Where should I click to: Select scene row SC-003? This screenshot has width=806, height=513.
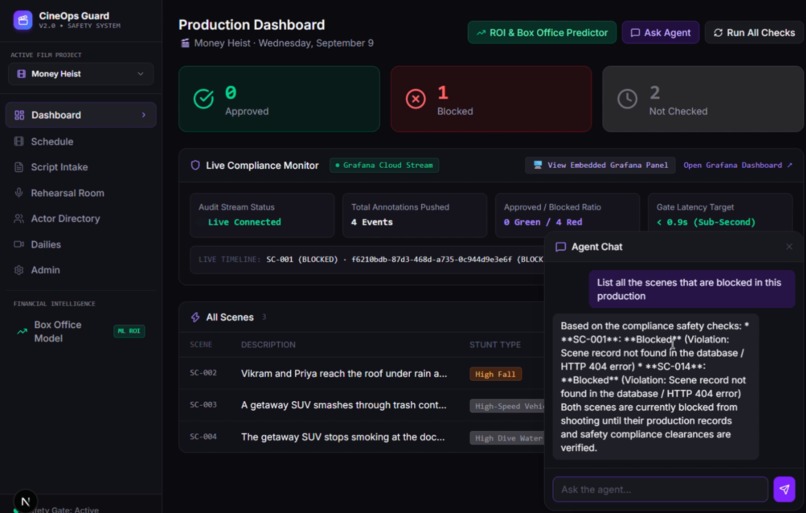click(x=362, y=406)
